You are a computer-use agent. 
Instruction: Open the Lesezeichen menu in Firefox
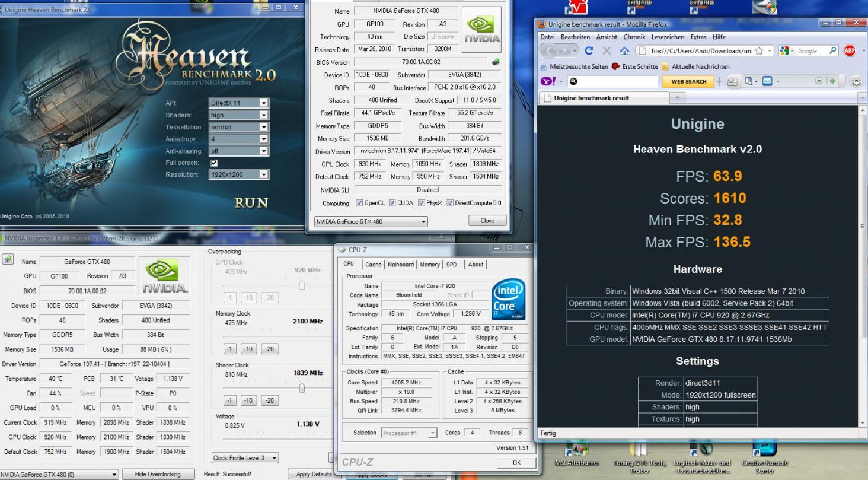[x=669, y=37]
